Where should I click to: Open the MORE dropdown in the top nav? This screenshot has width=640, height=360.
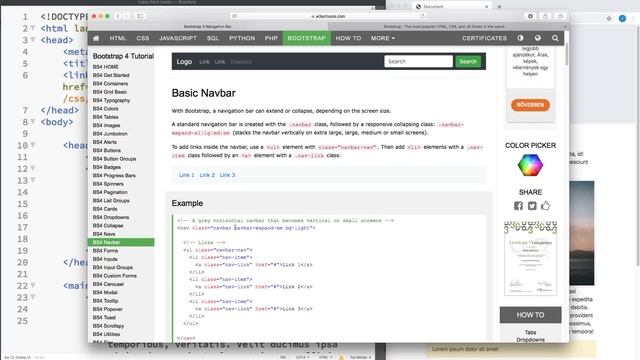(x=383, y=38)
